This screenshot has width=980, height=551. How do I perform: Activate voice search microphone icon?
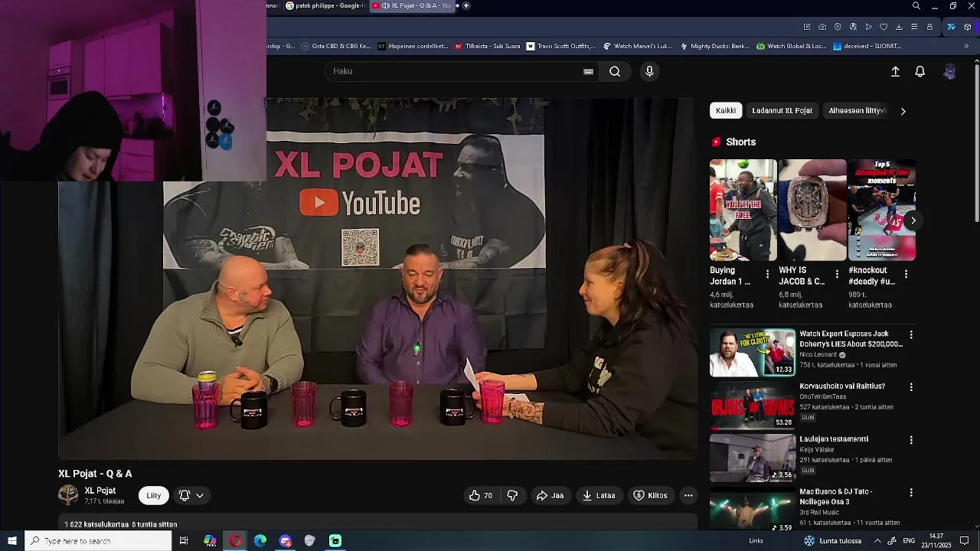pyautogui.click(x=649, y=71)
